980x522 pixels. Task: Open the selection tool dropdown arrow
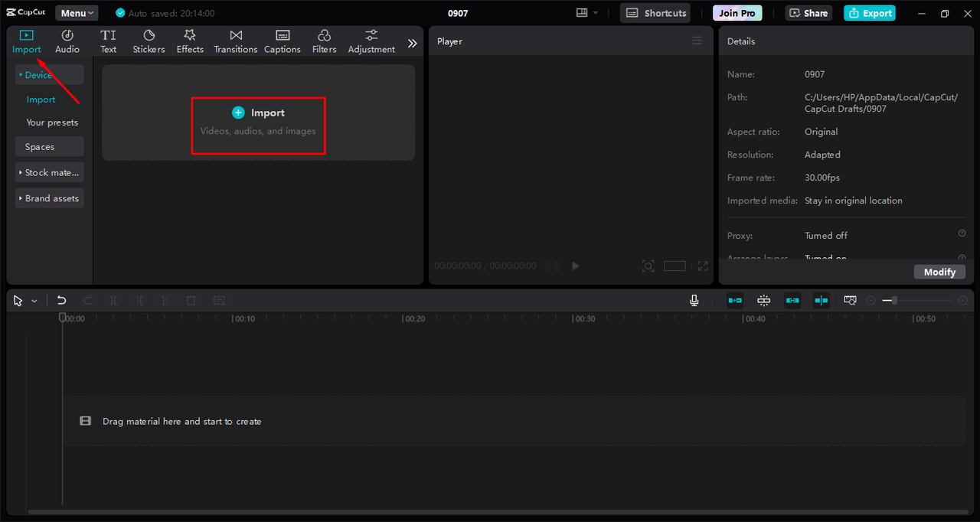pyautogui.click(x=34, y=302)
